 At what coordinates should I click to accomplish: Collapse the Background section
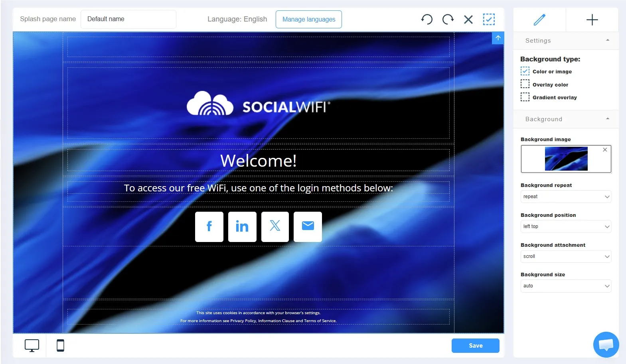[x=566, y=119]
